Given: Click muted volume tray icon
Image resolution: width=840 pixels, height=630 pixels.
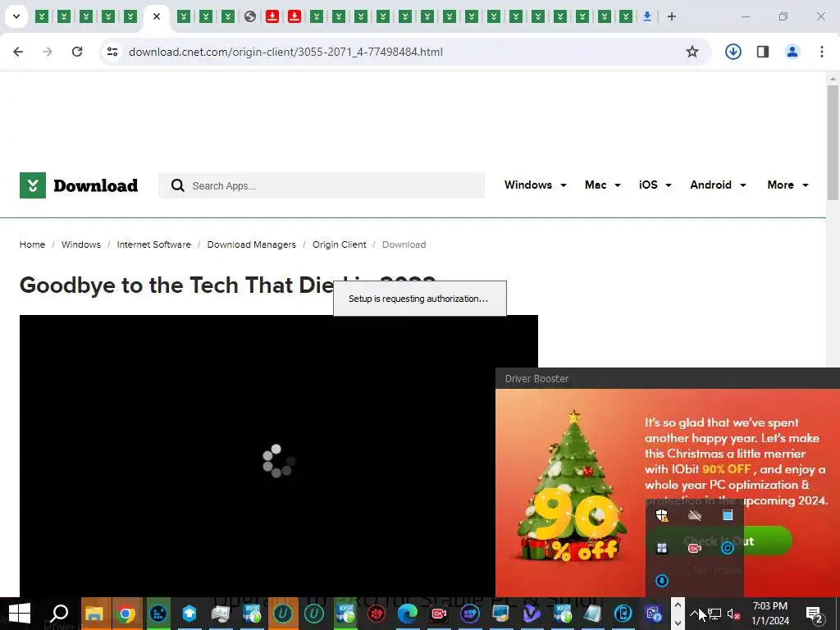Looking at the screenshot, I should (x=734, y=614).
